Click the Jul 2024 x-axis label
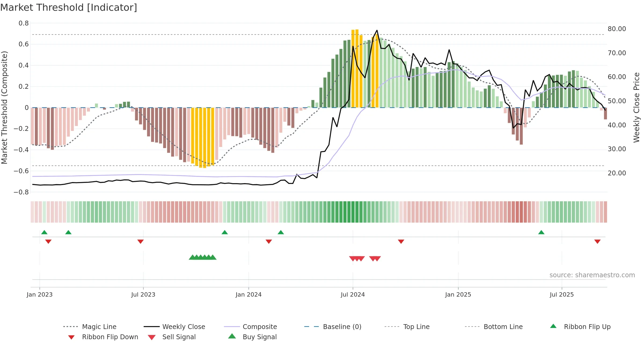644x362 pixels. (x=353, y=294)
